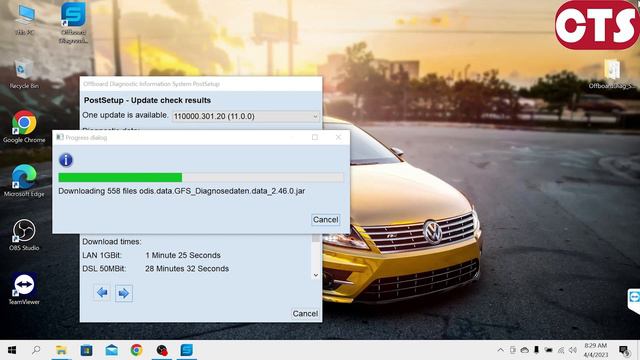Open Chrome from the taskbar

tap(137, 350)
